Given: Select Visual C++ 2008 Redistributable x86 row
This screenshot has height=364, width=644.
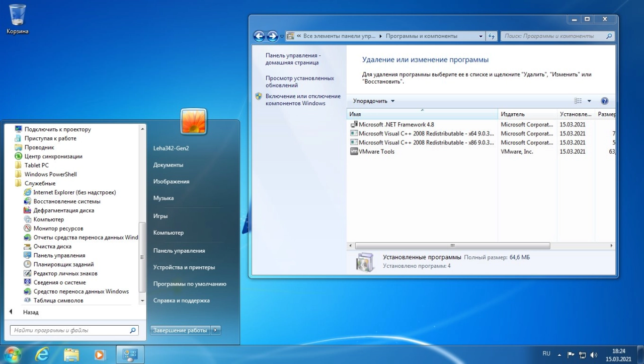Looking at the screenshot, I should (481, 142).
